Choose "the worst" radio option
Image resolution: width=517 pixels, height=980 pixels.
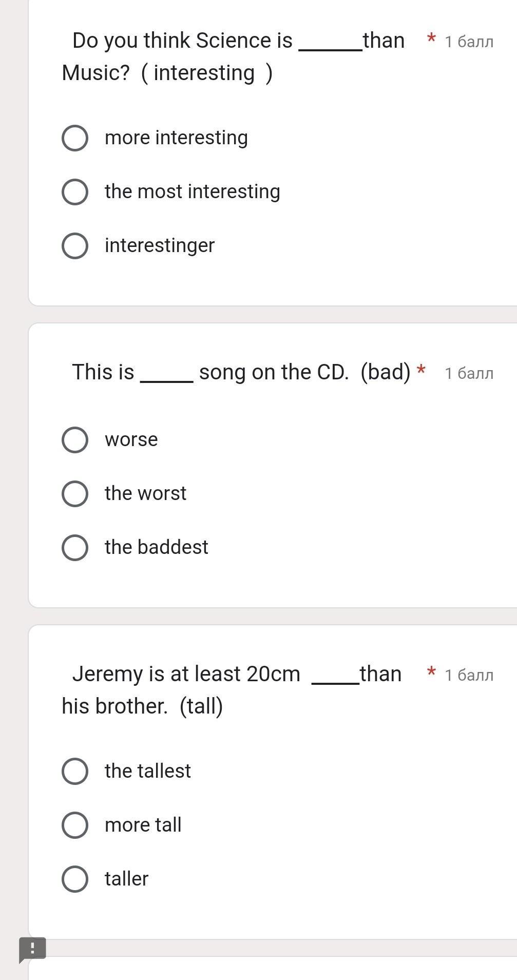point(75,494)
